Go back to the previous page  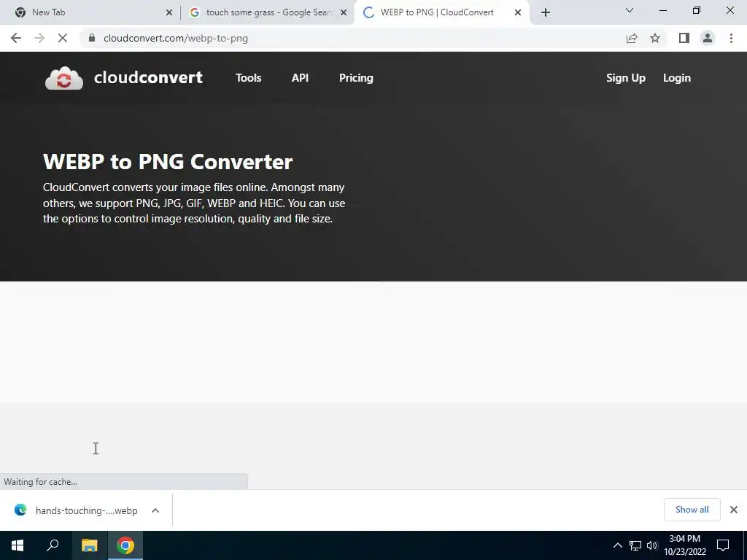click(x=16, y=38)
